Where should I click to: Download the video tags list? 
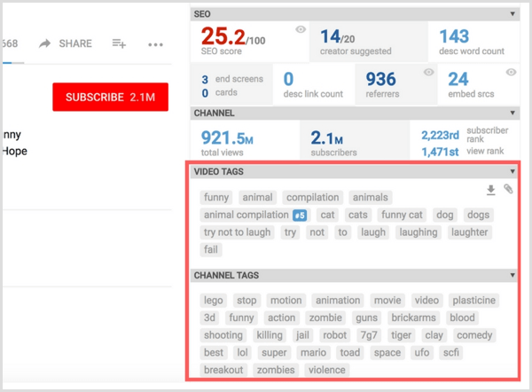490,190
